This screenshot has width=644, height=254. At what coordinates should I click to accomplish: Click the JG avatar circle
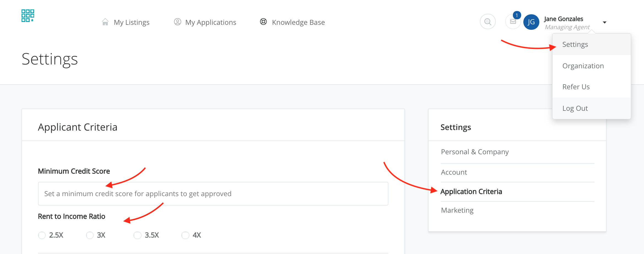point(531,22)
